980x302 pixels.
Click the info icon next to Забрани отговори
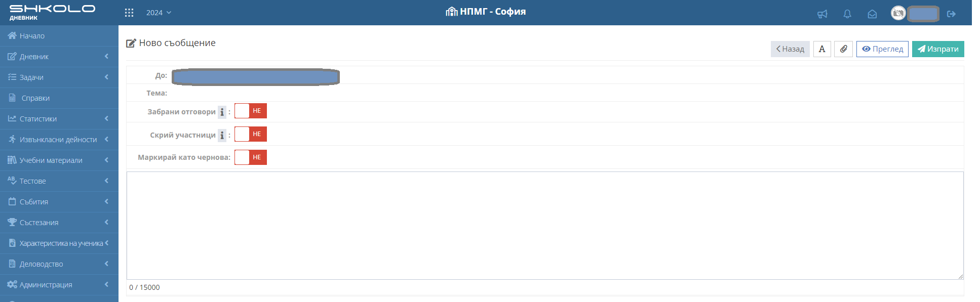[222, 112]
